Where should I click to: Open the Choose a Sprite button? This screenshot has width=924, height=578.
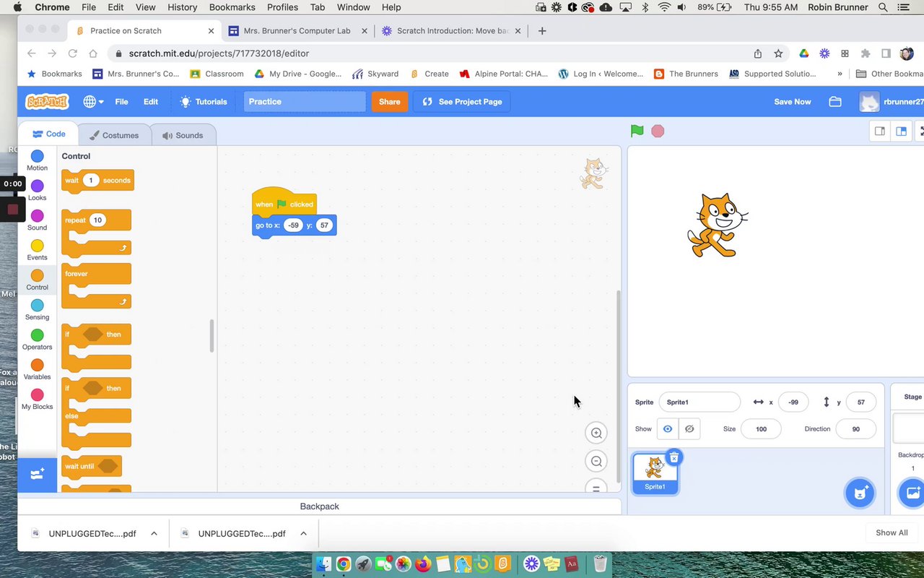coord(860,493)
